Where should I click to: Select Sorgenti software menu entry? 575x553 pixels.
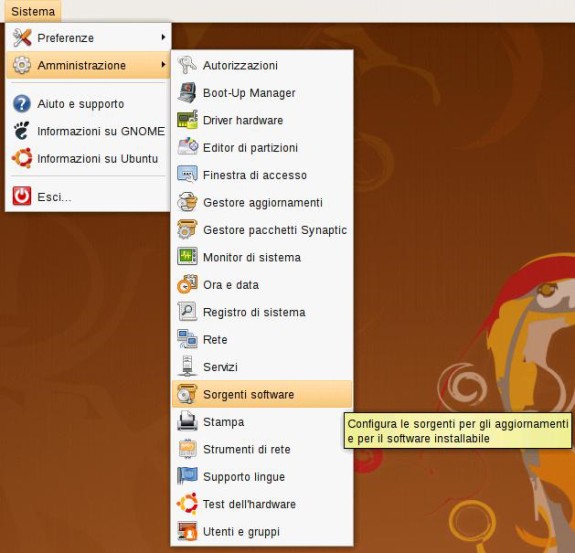pos(262,394)
